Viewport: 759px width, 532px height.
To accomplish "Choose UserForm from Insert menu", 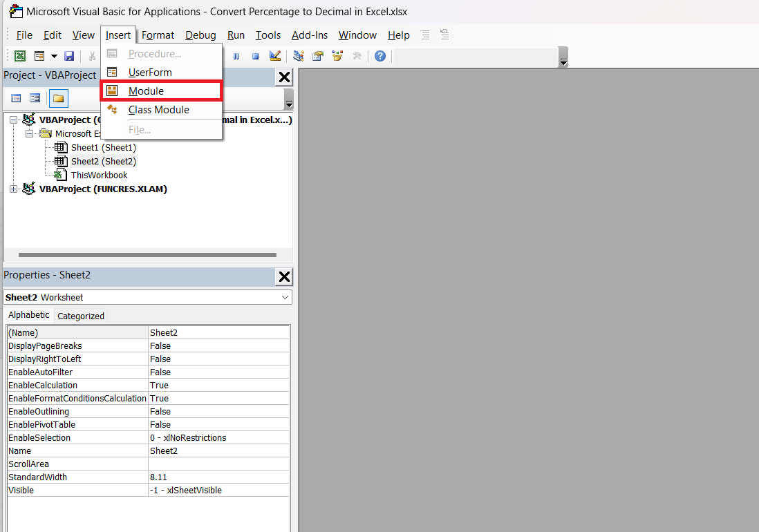I will coord(161,72).
